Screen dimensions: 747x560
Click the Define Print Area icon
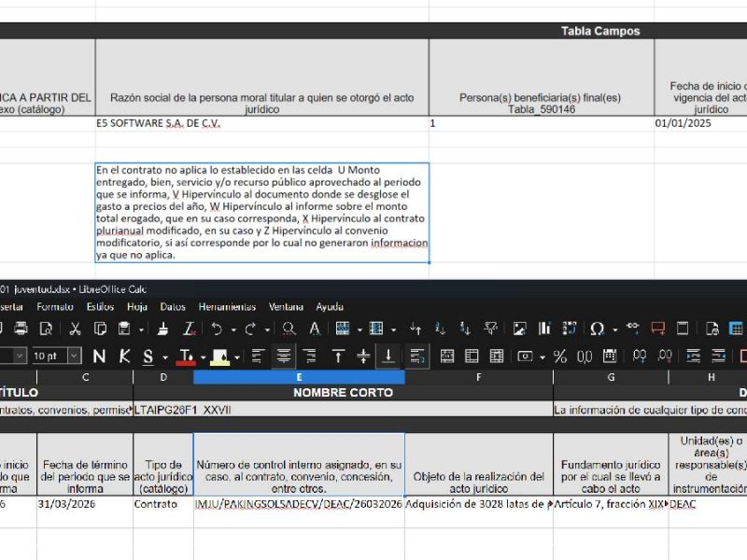[x=712, y=329]
